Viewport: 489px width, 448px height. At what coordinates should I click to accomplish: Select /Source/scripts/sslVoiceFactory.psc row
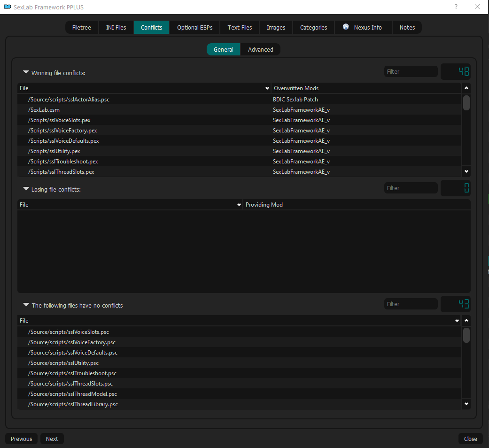(x=239, y=342)
